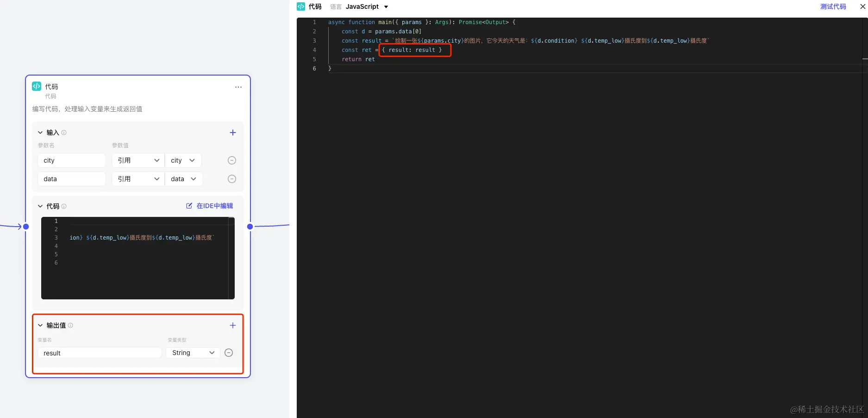This screenshot has width=868, height=418.
Task: Open the code node's three-dot options menu
Action: [238, 87]
